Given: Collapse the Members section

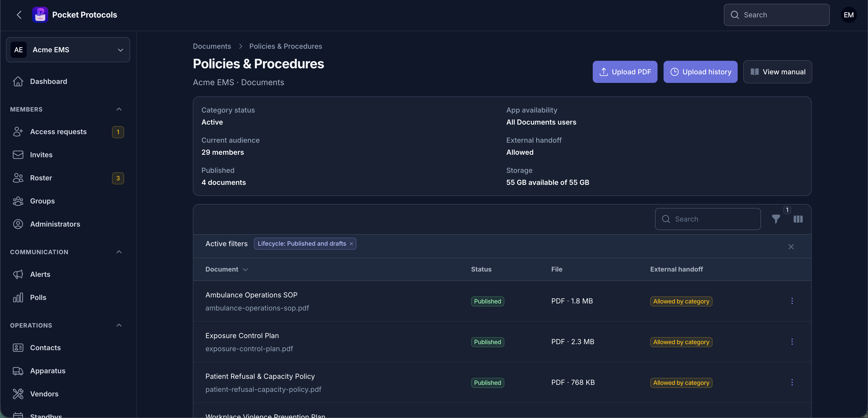Looking at the screenshot, I should tap(119, 109).
